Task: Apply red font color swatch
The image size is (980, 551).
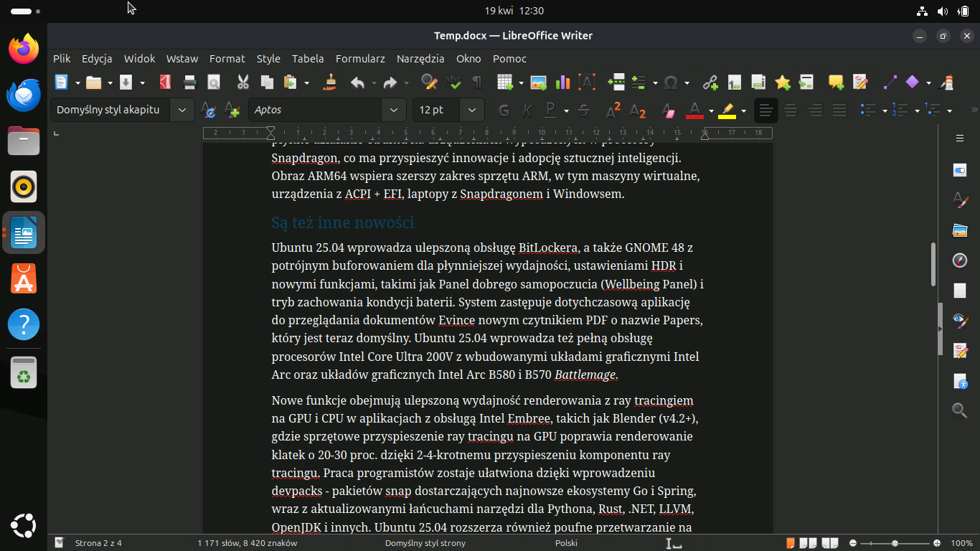Action: (694, 110)
